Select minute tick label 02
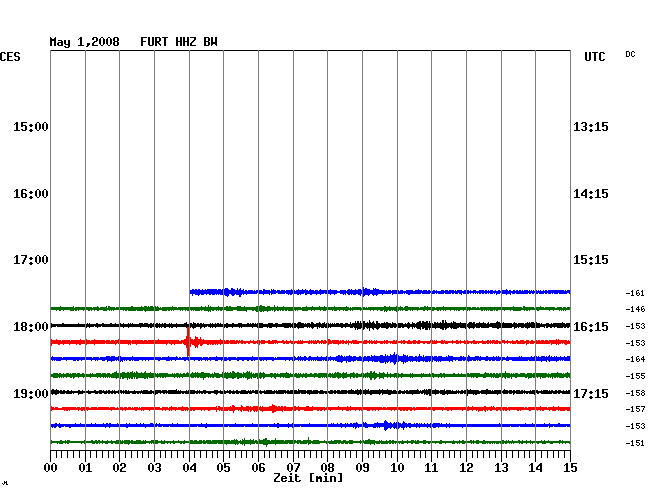The width and height of the screenshot is (650, 494). 119,468
